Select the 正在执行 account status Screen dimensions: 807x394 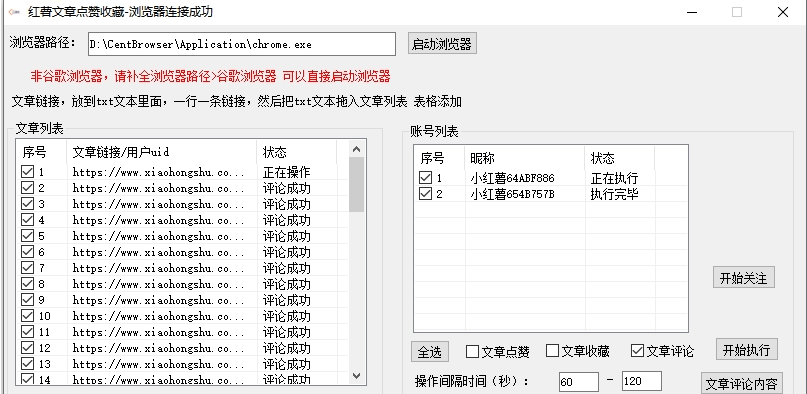coord(615,178)
